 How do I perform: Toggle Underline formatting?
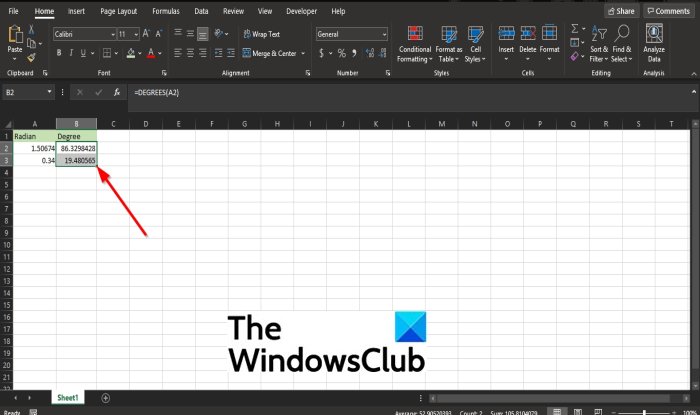point(83,53)
